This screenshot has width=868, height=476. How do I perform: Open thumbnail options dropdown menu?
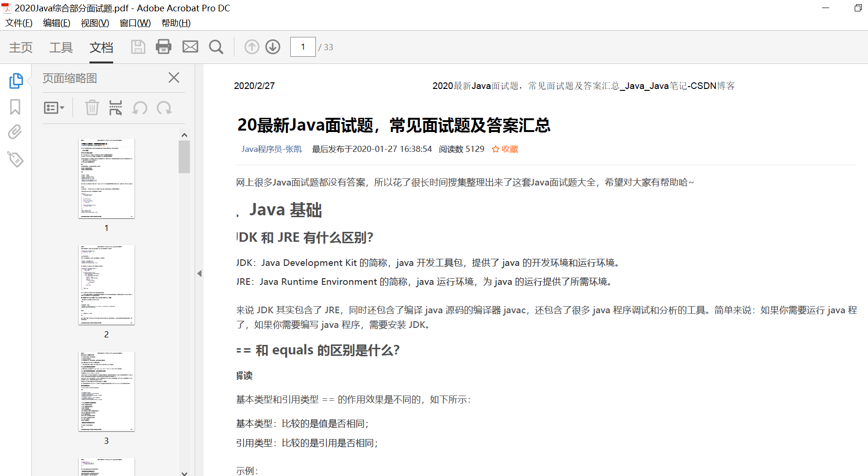(54, 108)
